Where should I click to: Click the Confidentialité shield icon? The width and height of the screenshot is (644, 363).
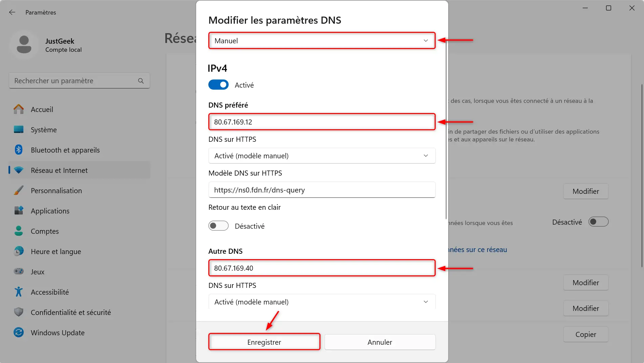[x=19, y=312]
